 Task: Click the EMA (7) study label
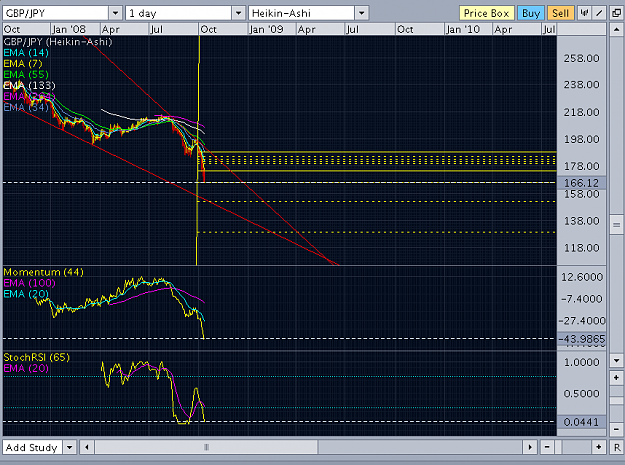(x=23, y=63)
